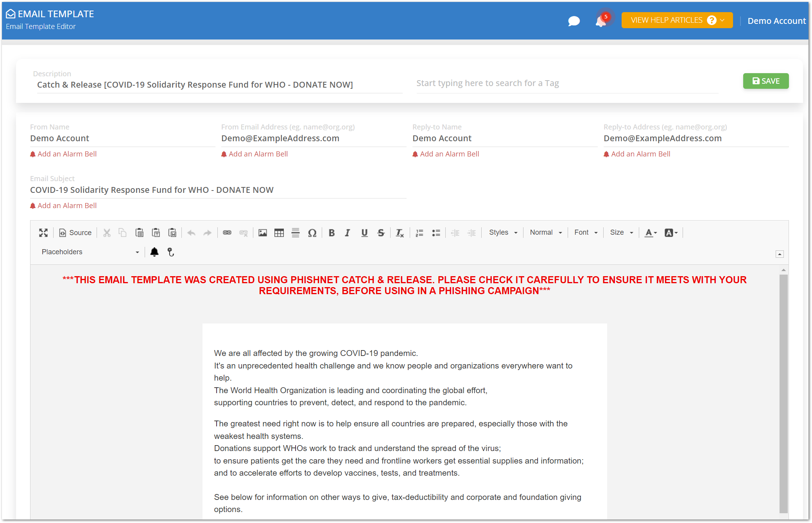The image size is (812, 523).
Task: Click the Copy icon in toolbar
Action: pos(123,233)
